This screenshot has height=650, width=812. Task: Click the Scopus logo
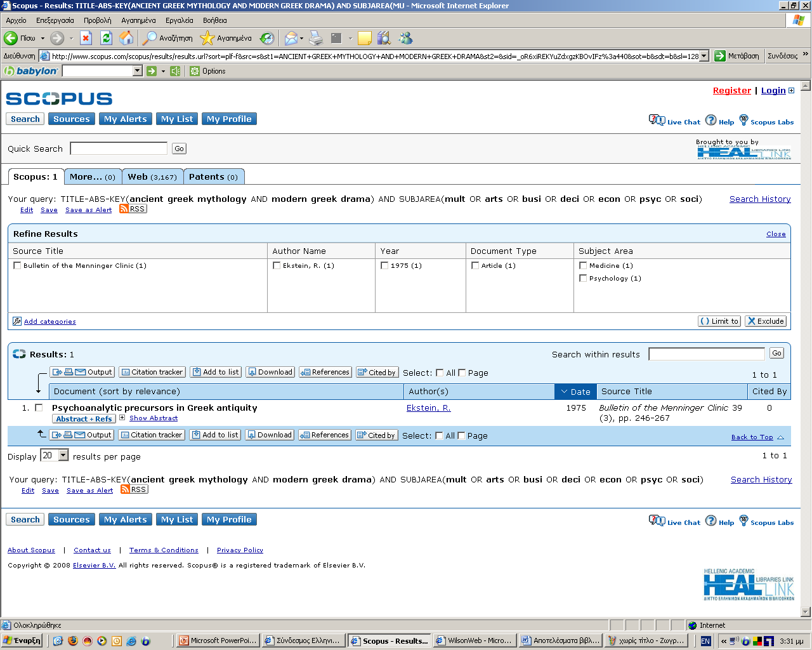(59, 98)
